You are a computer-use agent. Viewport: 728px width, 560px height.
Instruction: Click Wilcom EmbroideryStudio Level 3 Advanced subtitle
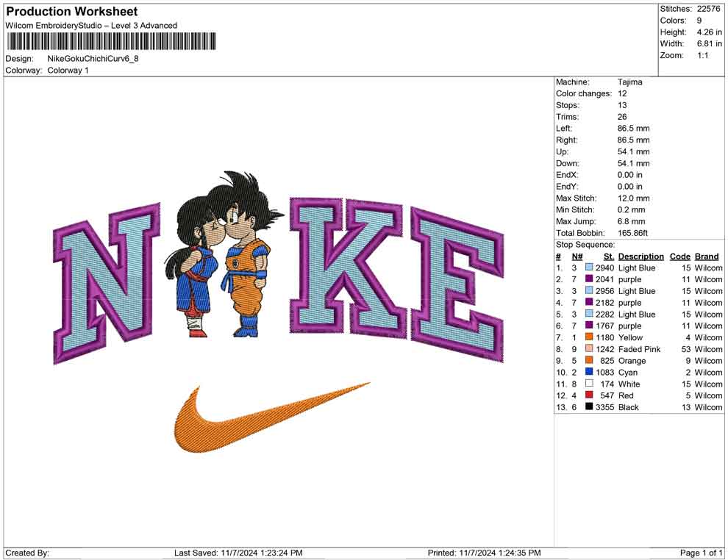point(91,26)
